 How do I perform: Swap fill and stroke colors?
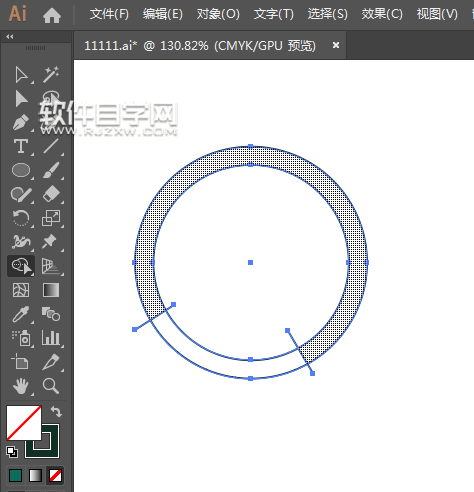[56, 412]
